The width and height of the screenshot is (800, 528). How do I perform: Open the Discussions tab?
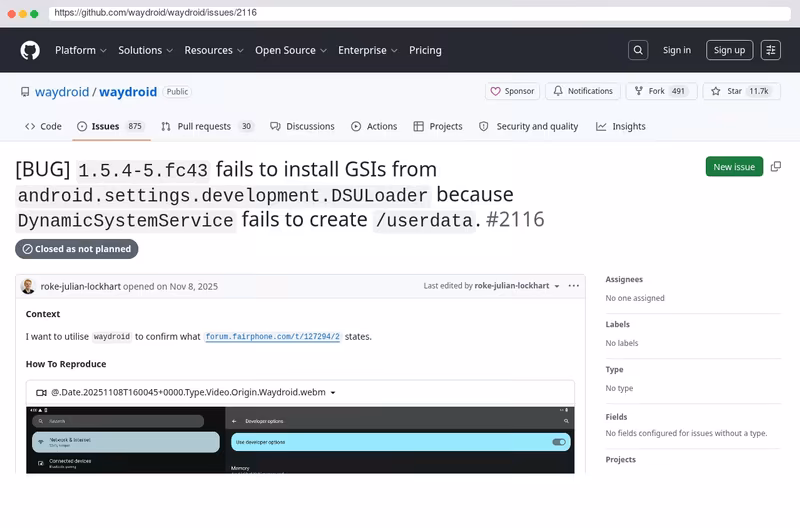coord(303,126)
